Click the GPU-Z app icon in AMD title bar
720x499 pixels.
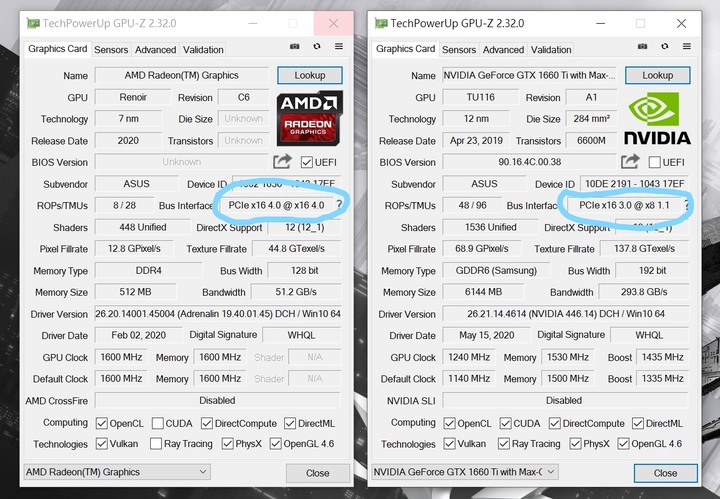click(x=33, y=23)
